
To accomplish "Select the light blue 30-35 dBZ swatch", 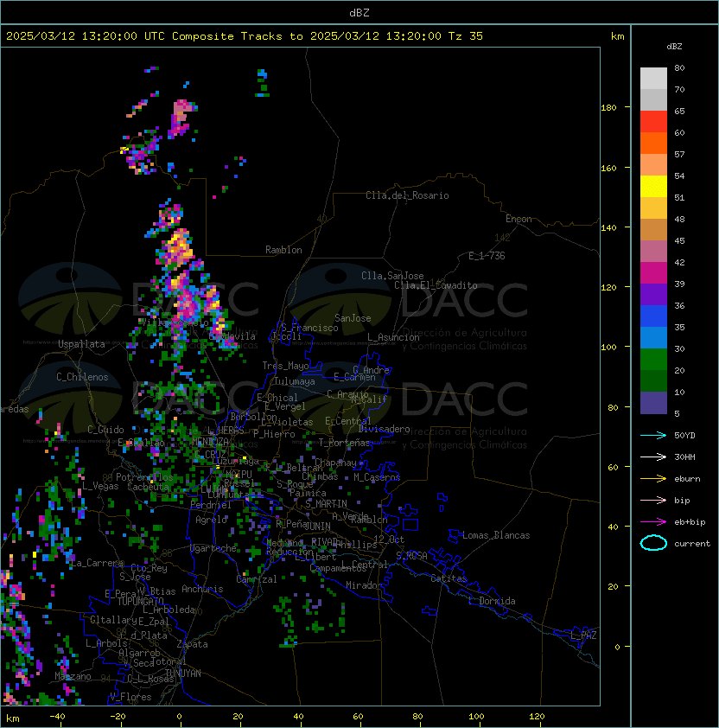I will pos(653,338).
